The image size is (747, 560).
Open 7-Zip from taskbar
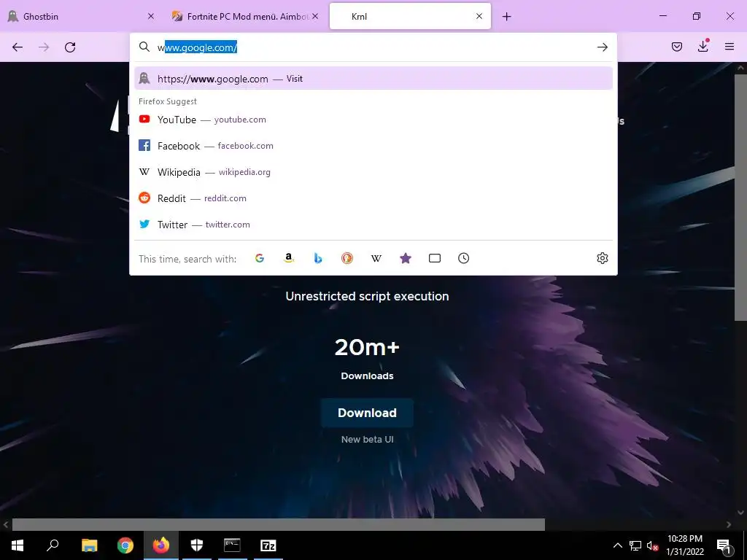click(x=268, y=545)
